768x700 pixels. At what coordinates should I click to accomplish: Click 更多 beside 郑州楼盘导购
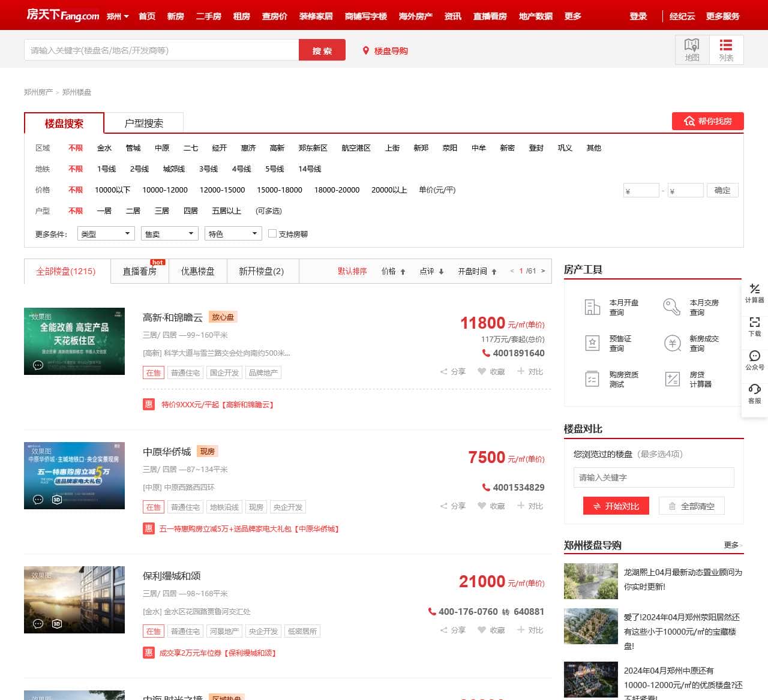tap(733, 545)
